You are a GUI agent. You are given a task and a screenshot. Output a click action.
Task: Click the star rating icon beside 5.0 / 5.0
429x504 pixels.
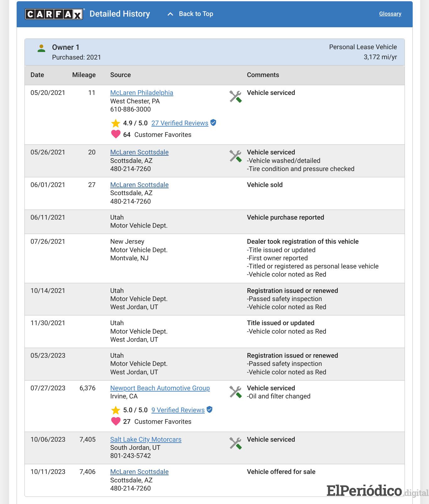(x=116, y=410)
